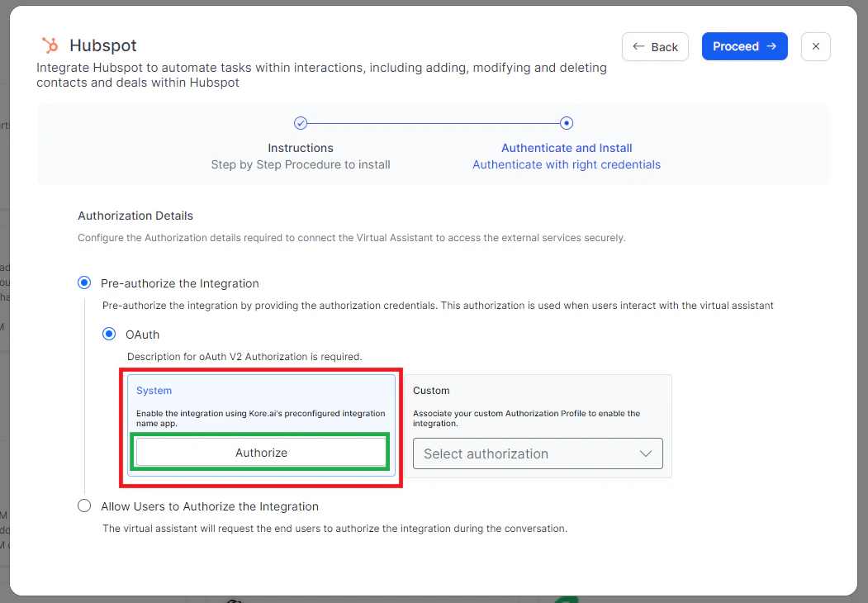This screenshot has width=868, height=603.
Task: Select the Pre-authorize the Integration radio button
Action: click(83, 282)
